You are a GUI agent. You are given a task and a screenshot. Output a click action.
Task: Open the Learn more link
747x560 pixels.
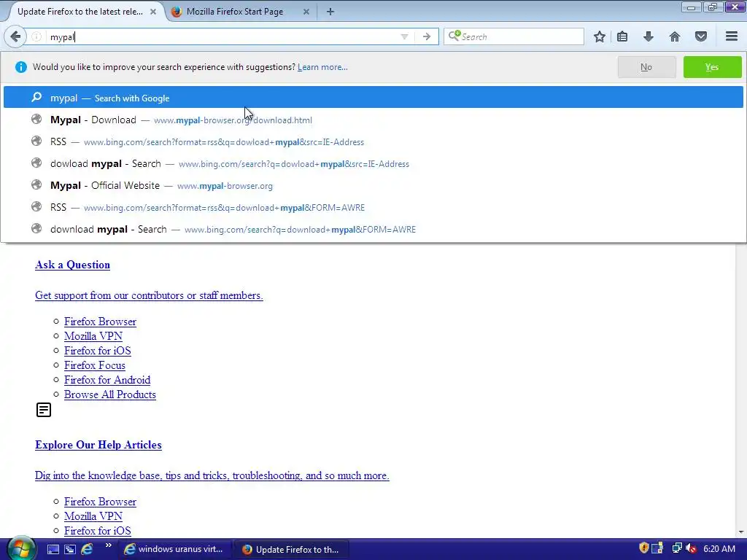pyautogui.click(x=322, y=67)
